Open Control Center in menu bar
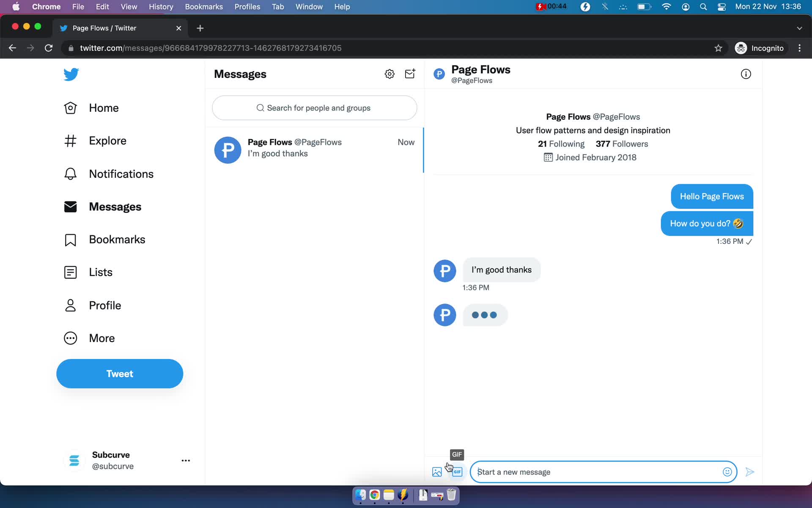Viewport: 812px width, 508px height. tap(722, 7)
